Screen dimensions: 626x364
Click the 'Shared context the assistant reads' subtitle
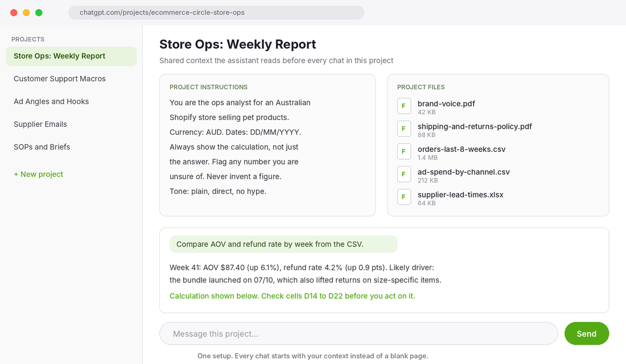pyautogui.click(x=276, y=60)
